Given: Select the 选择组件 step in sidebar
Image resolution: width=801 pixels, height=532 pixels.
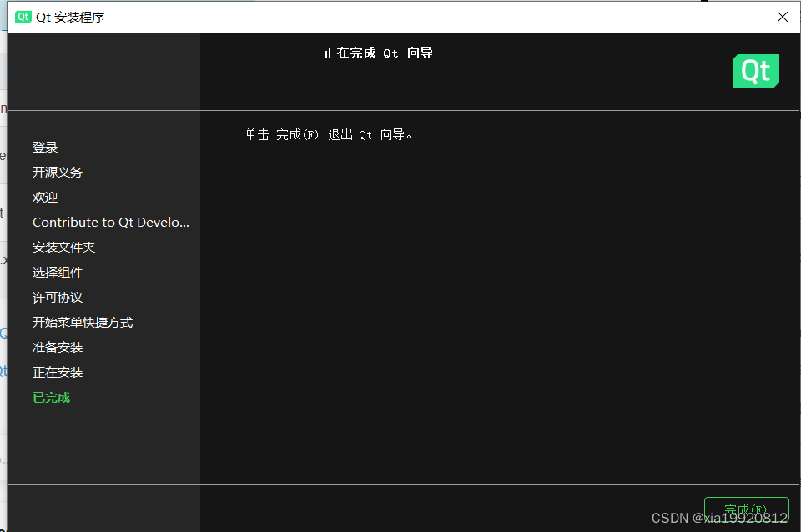Looking at the screenshot, I should [x=58, y=273].
